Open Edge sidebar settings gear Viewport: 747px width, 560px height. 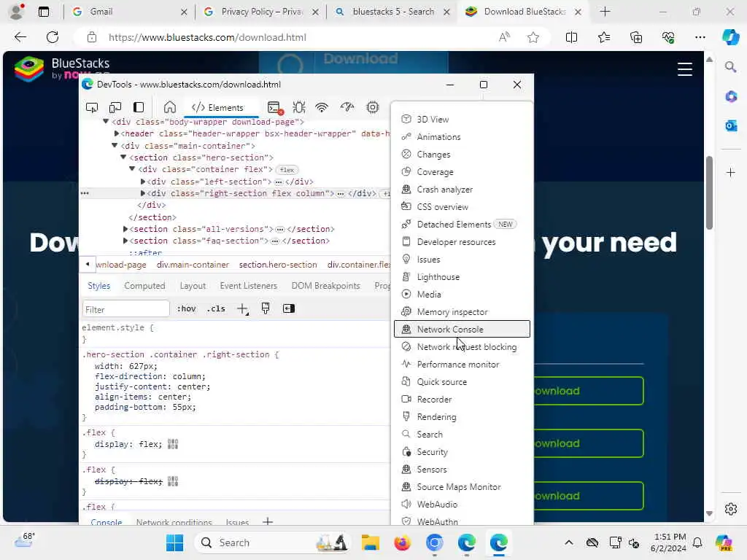731,509
